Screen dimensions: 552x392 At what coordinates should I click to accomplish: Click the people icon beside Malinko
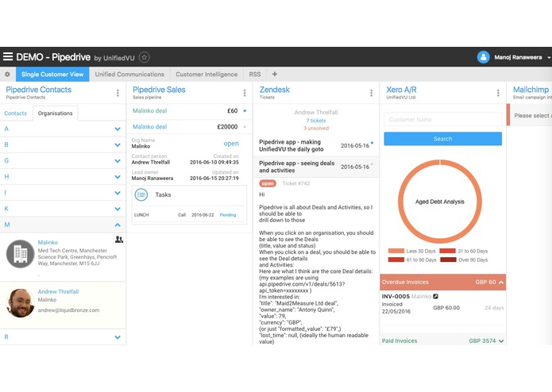pyautogui.click(x=119, y=240)
